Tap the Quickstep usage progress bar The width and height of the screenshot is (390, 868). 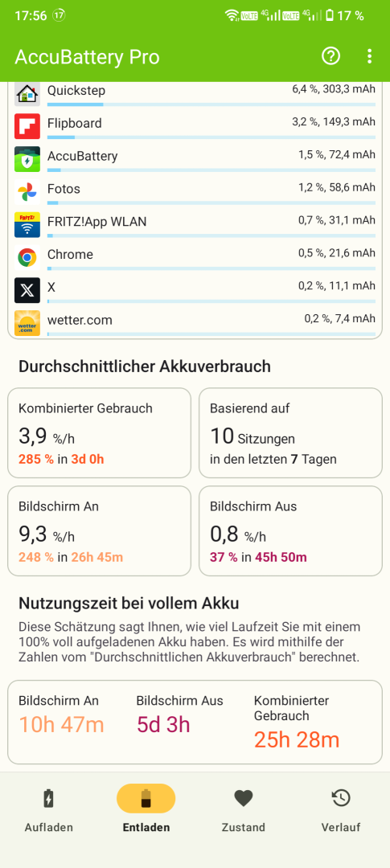211,104
